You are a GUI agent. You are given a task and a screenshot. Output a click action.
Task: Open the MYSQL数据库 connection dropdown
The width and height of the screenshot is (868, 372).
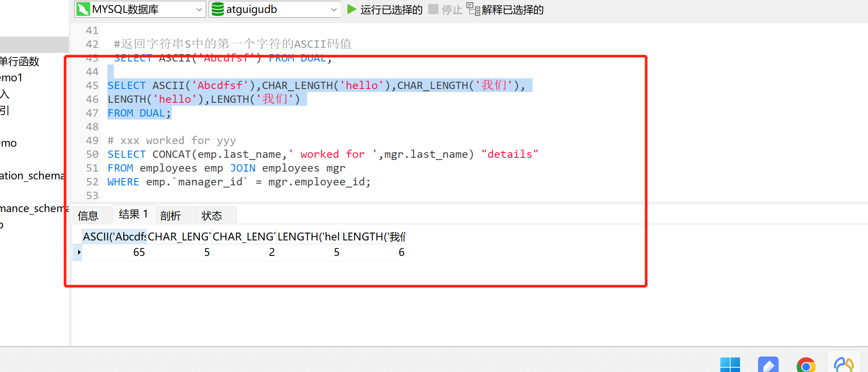click(140, 9)
